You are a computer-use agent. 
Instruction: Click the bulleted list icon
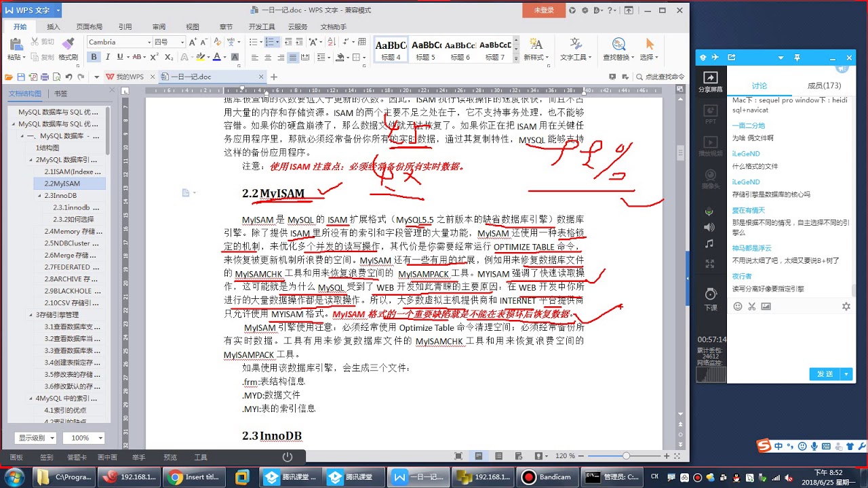(254, 42)
